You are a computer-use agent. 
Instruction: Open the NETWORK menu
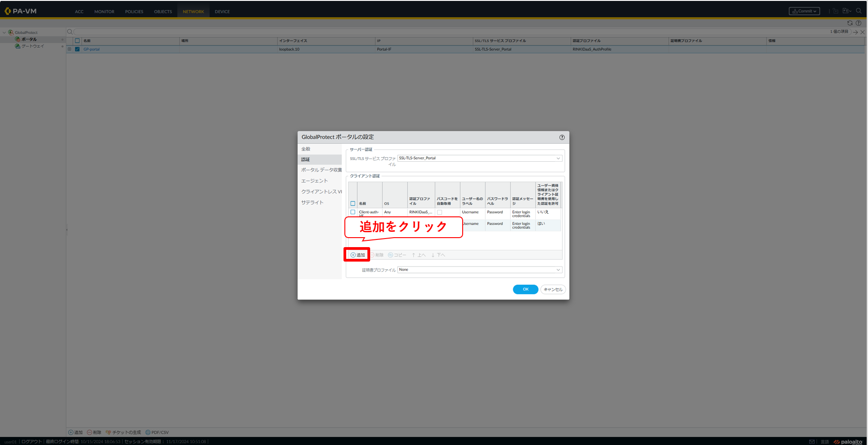point(193,12)
